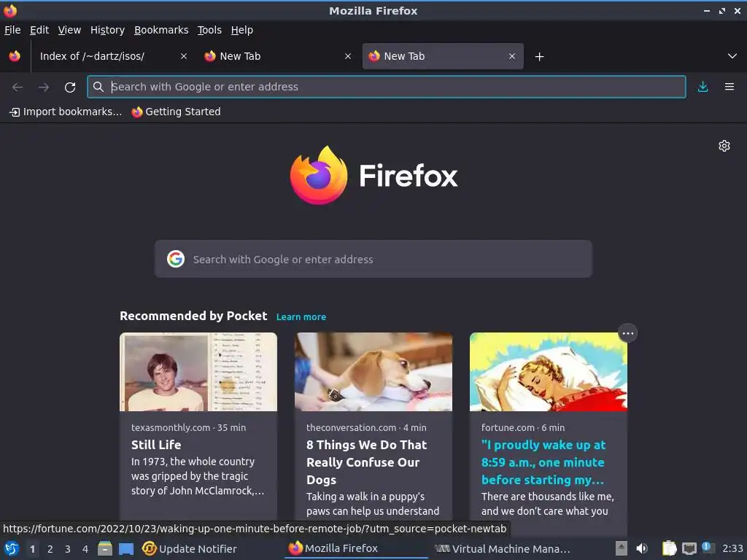This screenshot has height=560, width=747.
Task: Click the Firefox icon in the window title bar
Action: (10, 10)
